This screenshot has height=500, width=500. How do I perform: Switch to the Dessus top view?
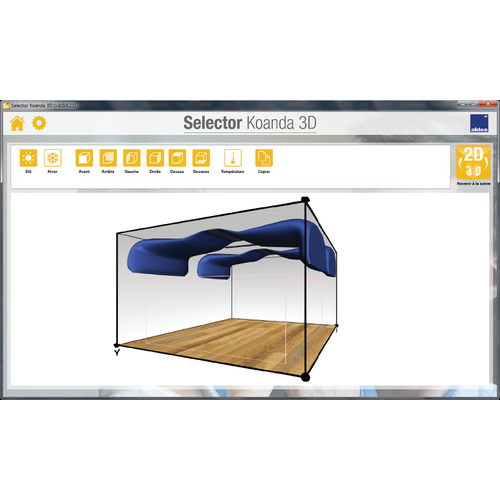click(177, 158)
